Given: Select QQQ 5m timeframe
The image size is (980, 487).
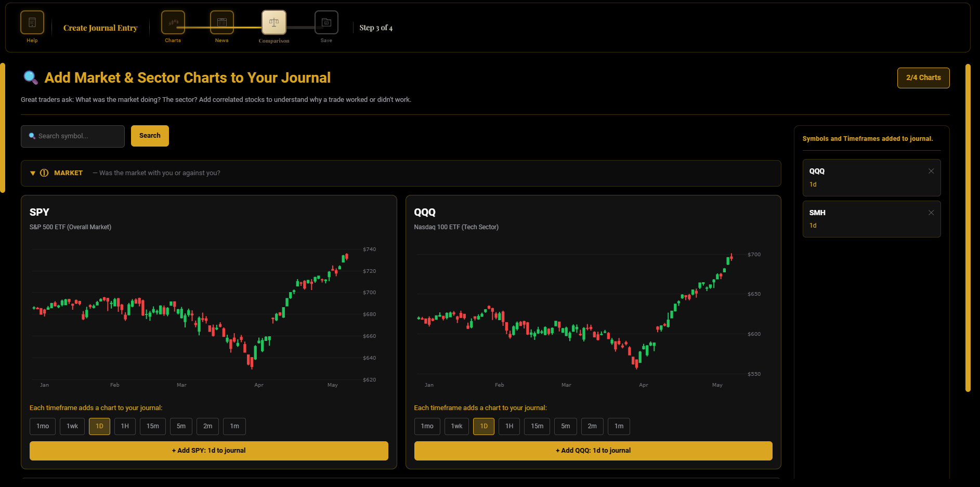Looking at the screenshot, I should [x=566, y=426].
